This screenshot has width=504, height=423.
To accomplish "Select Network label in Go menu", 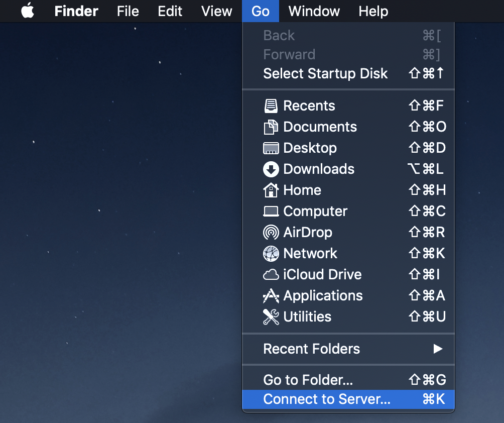I will pyautogui.click(x=310, y=254).
